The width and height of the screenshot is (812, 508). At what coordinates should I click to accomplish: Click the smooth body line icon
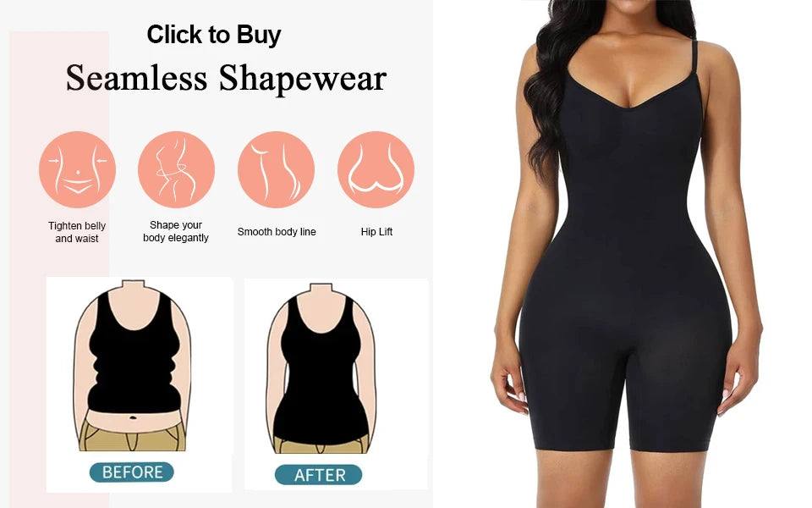pos(276,169)
